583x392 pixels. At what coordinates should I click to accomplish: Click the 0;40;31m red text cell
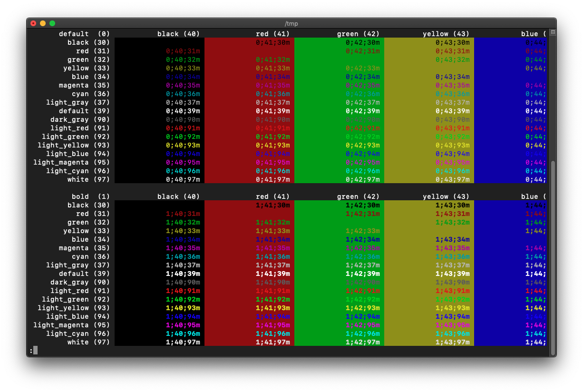click(x=183, y=51)
